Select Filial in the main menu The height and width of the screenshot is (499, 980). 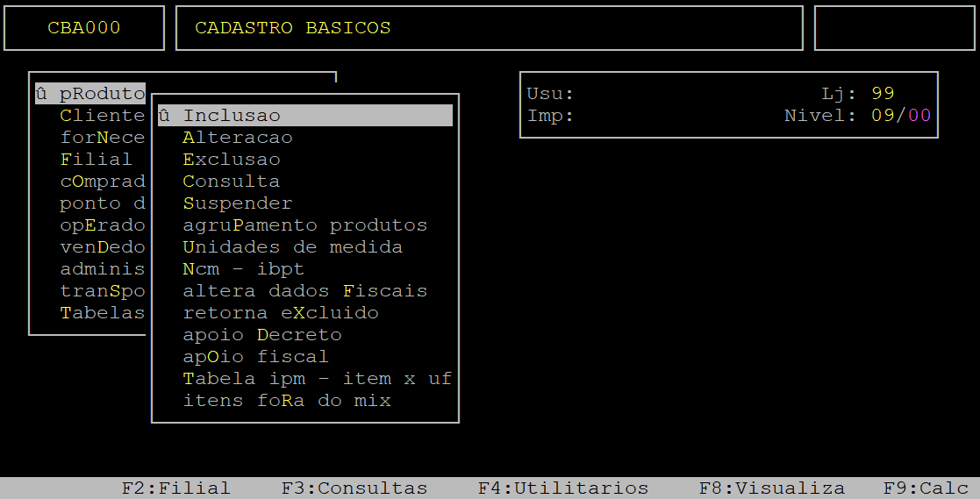97,160
